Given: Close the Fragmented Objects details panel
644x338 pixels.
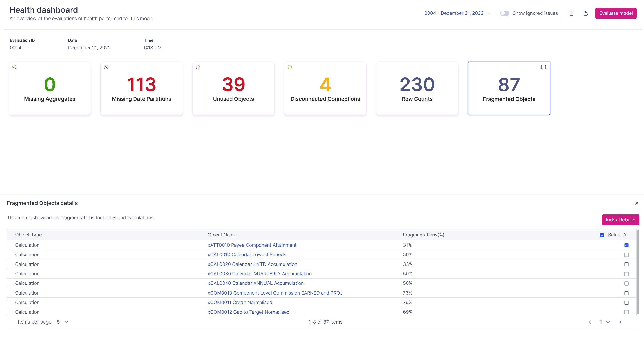Looking at the screenshot, I should click(636, 203).
